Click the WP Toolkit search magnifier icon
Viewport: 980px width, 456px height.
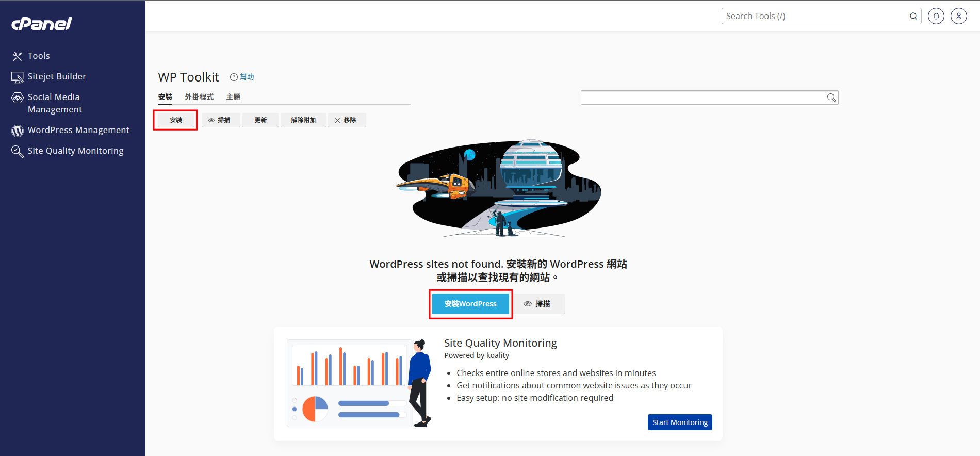click(x=831, y=97)
